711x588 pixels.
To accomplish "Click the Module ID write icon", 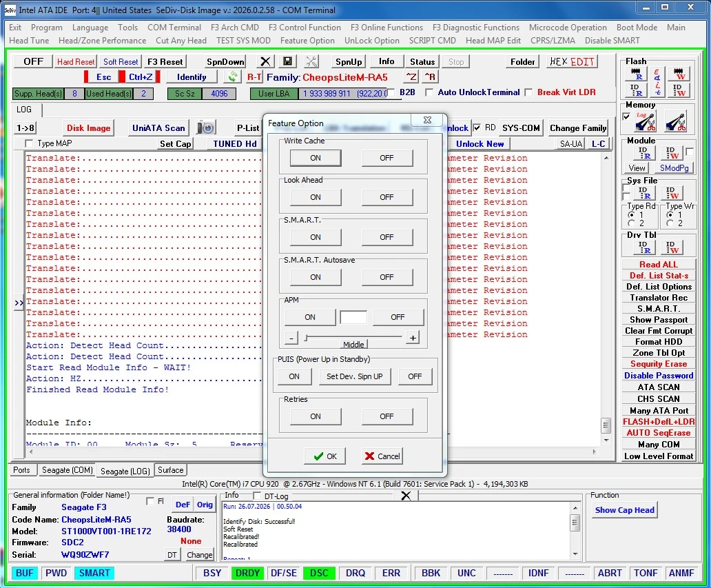I will coord(672,153).
